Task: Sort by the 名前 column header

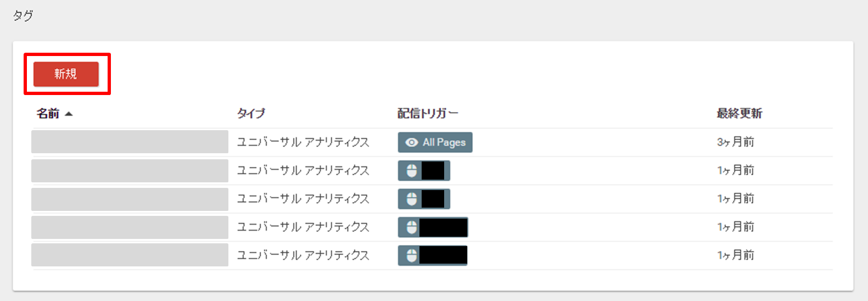Action: (48, 114)
